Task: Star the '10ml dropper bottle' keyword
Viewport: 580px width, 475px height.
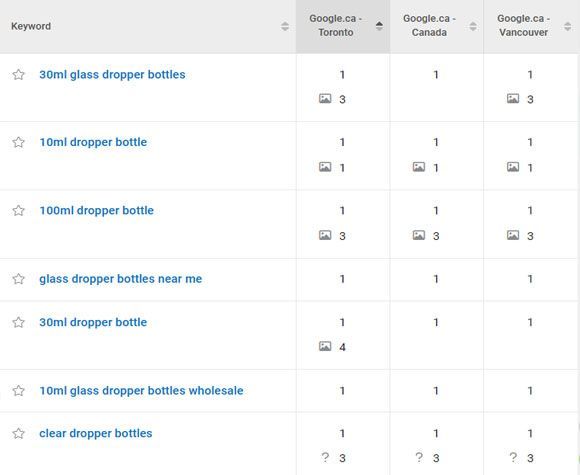Action: pyautogui.click(x=18, y=142)
